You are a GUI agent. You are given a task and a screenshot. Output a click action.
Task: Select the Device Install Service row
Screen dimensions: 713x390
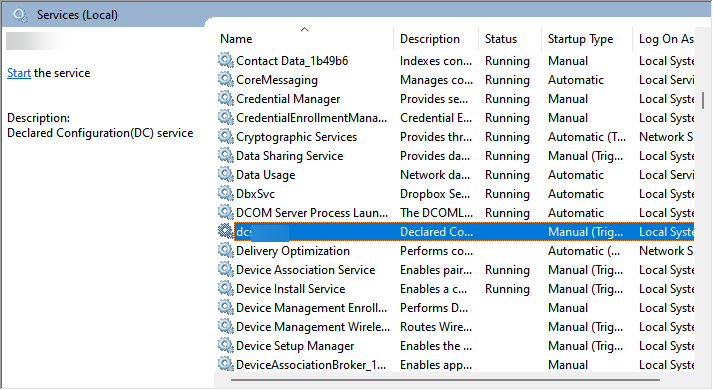point(455,289)
